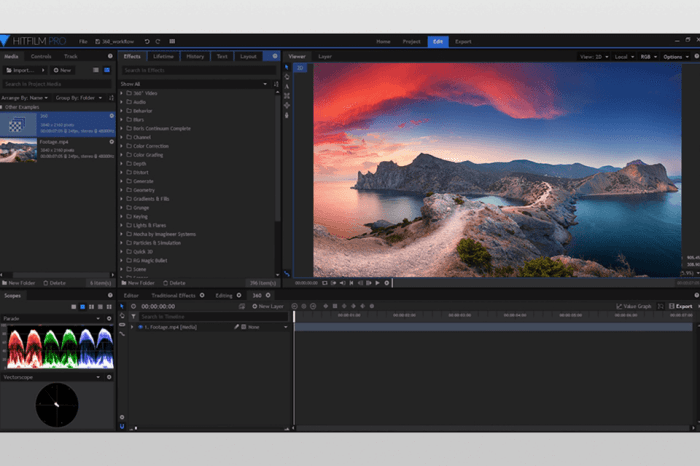This screenshot has height=466, width=700.
Task: Select the viewer Mask tool
Action: pyautogui.click(x=287, y=96)
